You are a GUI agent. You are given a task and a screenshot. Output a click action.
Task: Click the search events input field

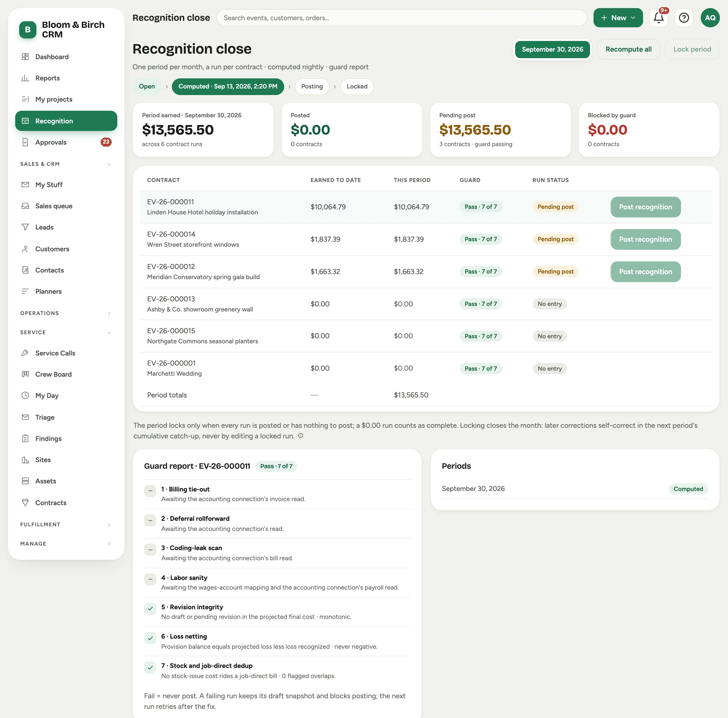point(402,18)
